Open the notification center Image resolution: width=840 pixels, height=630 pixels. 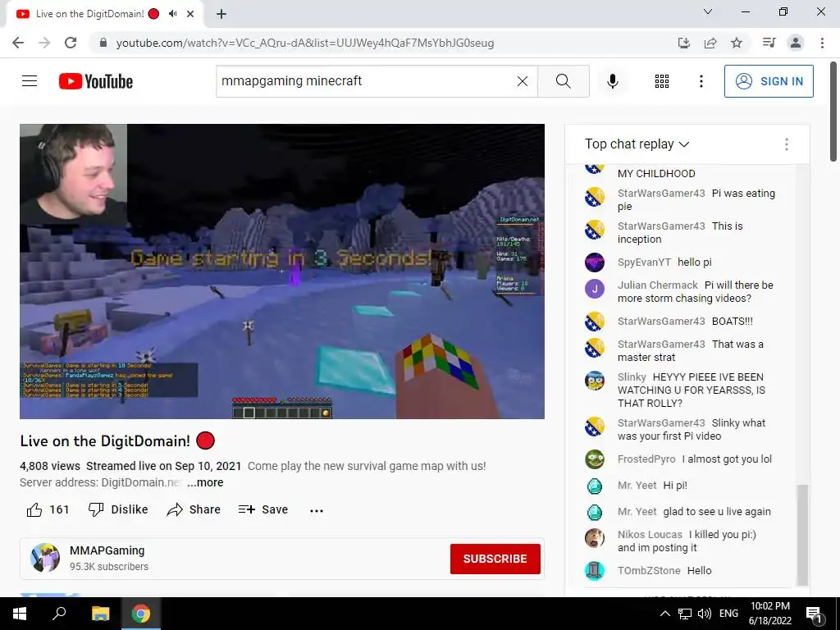click(x=814, y=614)
